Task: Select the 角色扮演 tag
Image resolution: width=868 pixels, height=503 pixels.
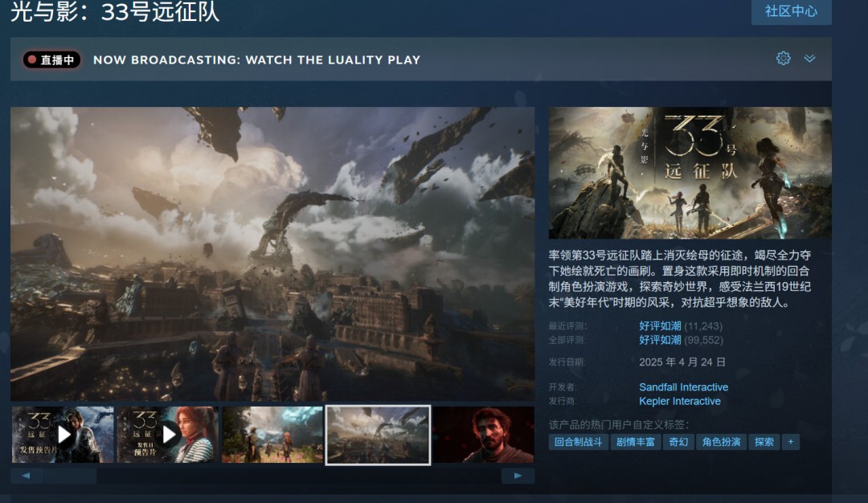Action: click(x=720, y=442)
